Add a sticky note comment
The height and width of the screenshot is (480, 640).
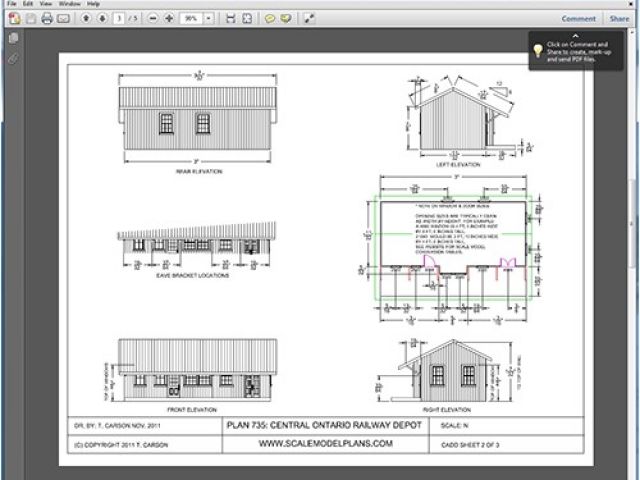(x=270, y=19)
